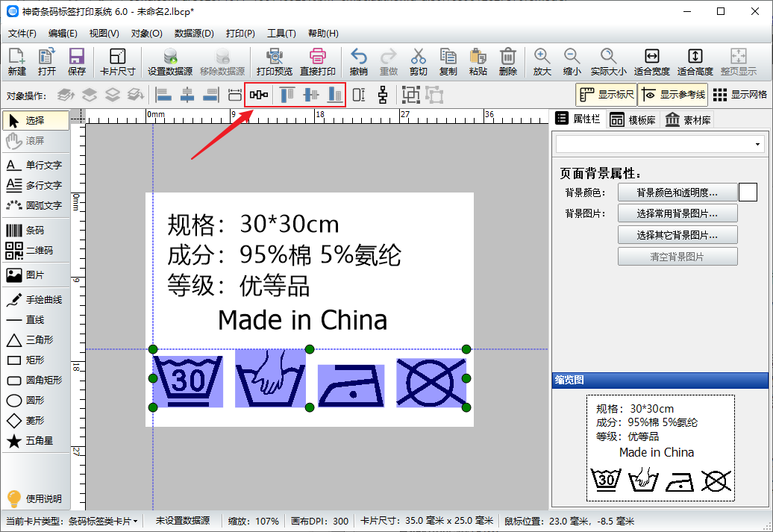This screenshot has width=773, height=532.
Task: Click the thumbnail preview of the label
Action: point(660,448)
